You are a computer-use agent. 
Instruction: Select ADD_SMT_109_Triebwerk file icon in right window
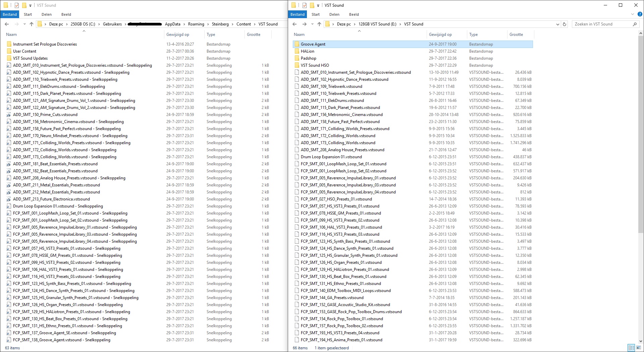point(297,86)
